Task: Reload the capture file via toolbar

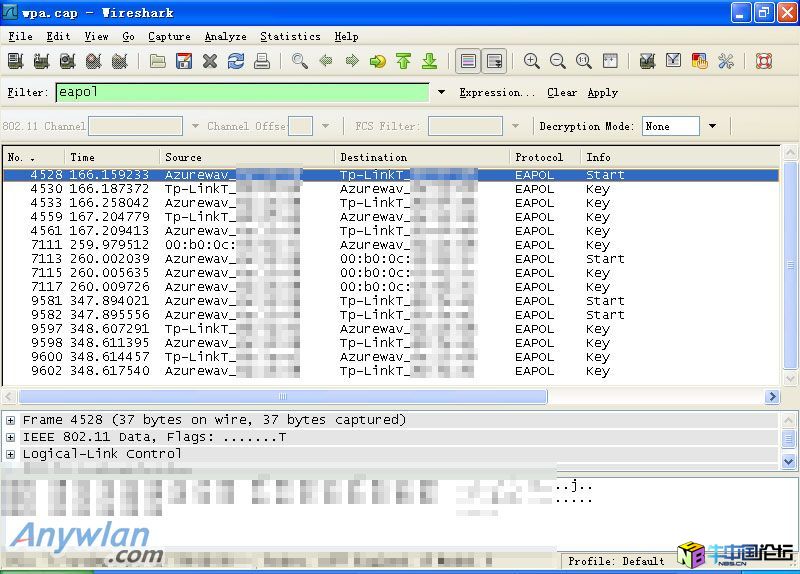Action: (236, 61)
